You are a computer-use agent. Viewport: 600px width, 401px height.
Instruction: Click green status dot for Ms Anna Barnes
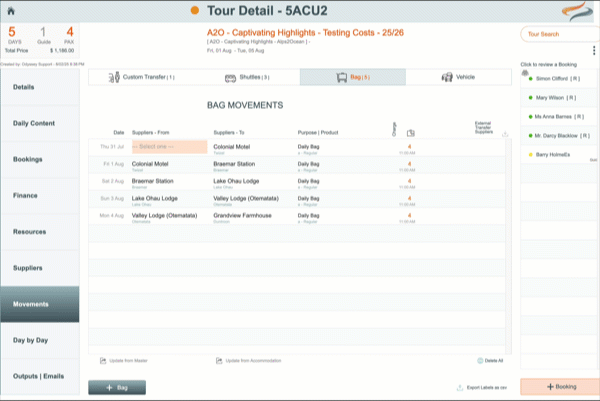(530, 117)
